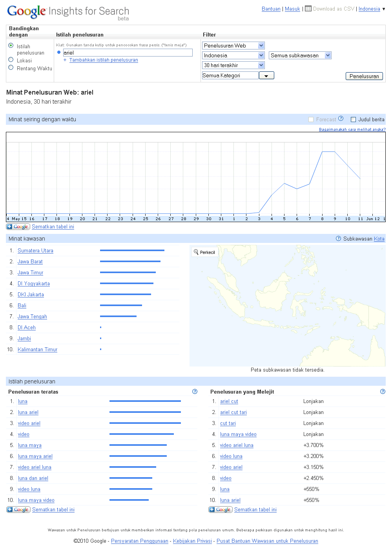Click the Indonesia language link
This screenshot has height=549, width=392.
[x=369, y=9]
